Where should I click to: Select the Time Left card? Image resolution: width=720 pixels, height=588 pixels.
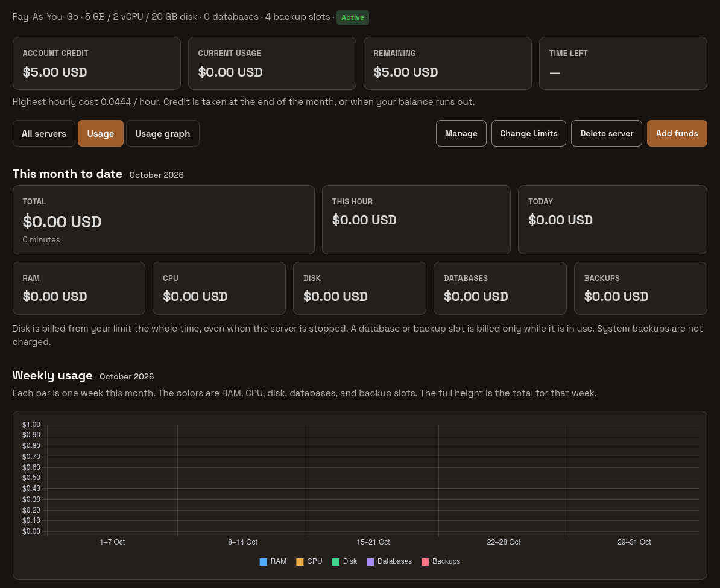pyautogui.click(x=623, y=63)
